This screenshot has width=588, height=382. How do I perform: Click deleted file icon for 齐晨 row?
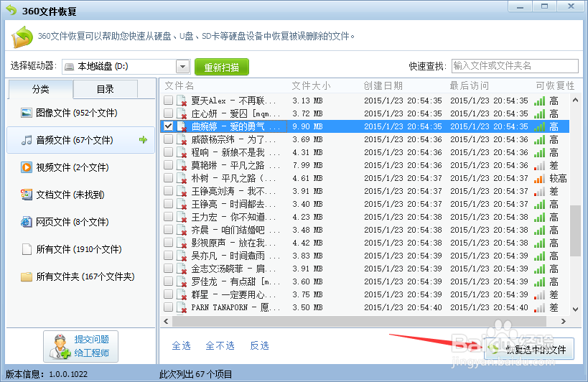click(182, 230)
